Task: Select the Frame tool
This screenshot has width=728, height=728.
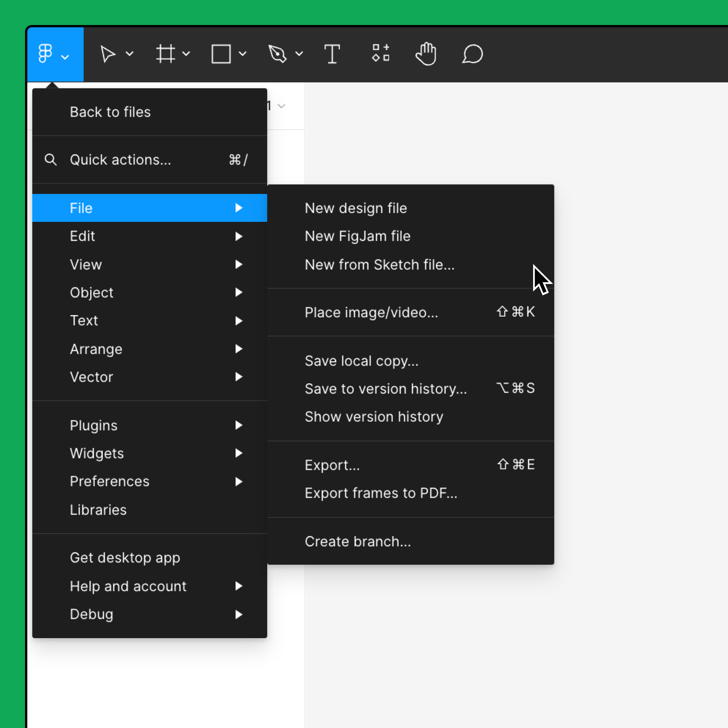Action: click(x=166, y=54)
